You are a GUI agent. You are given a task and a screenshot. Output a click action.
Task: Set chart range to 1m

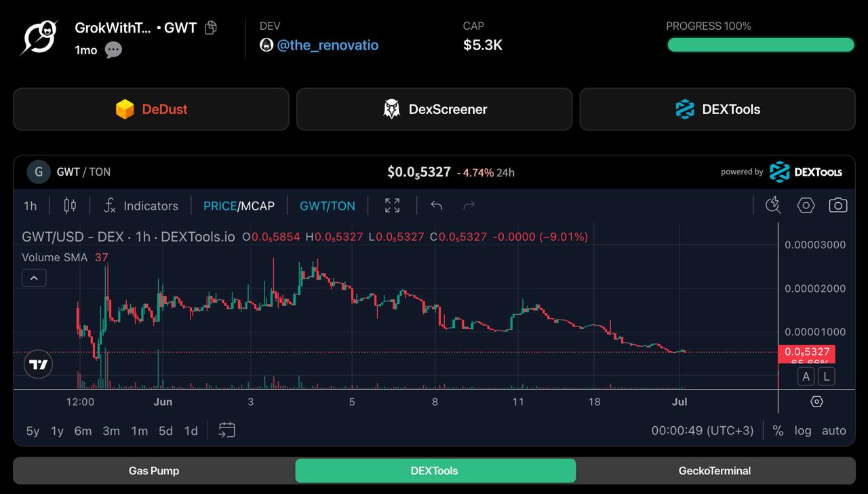click(x=140, y=430)
